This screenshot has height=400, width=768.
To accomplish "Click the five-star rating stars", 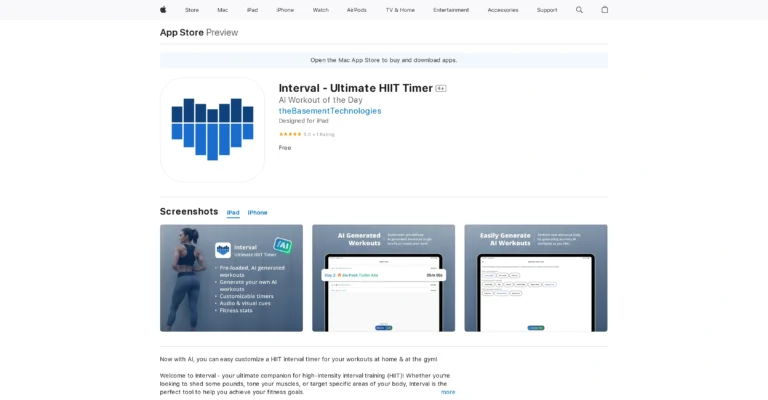I will coord(290,134).
